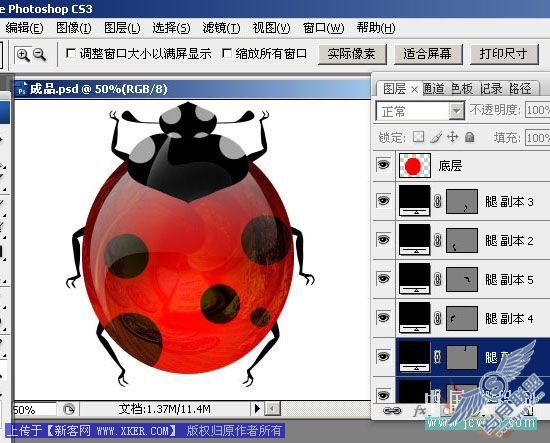Click the link layers chain icon
Image resolution: width=550 pixels, height=443 pixels.
pyautogui.click(x=392, y=410)
